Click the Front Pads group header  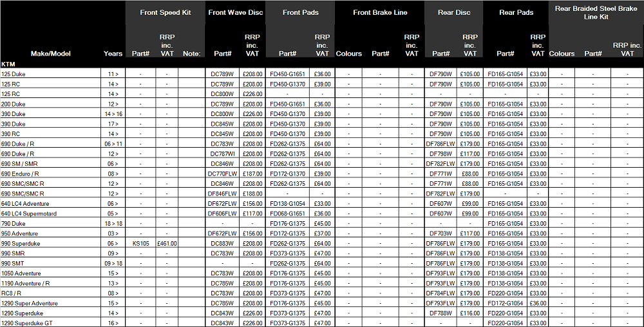point(301,12)
